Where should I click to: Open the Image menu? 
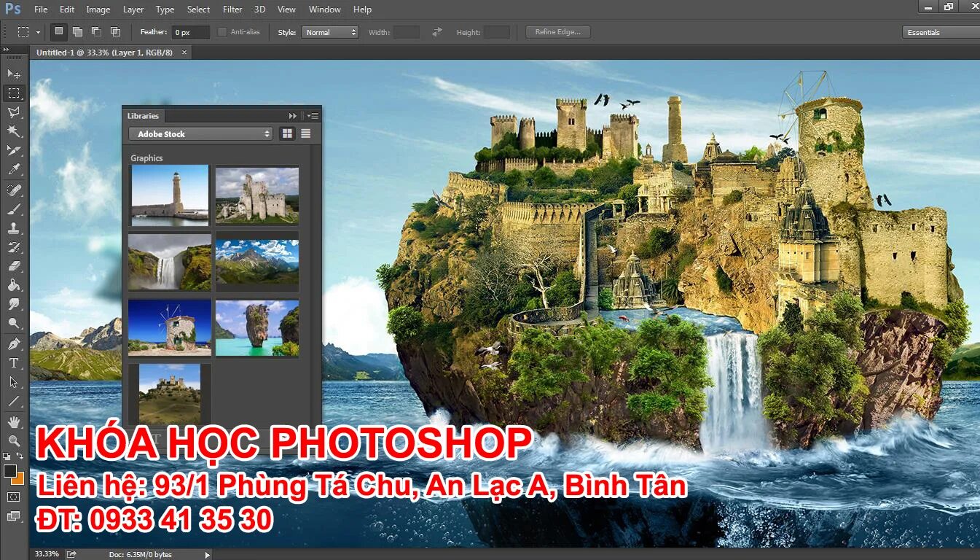98,9
